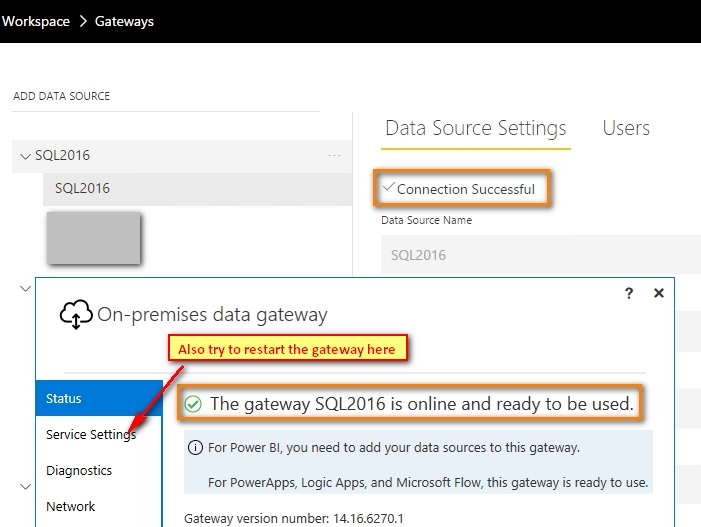This screenshot has width=701, height=527.
Task: Open the Users tab
Action: 626,128
